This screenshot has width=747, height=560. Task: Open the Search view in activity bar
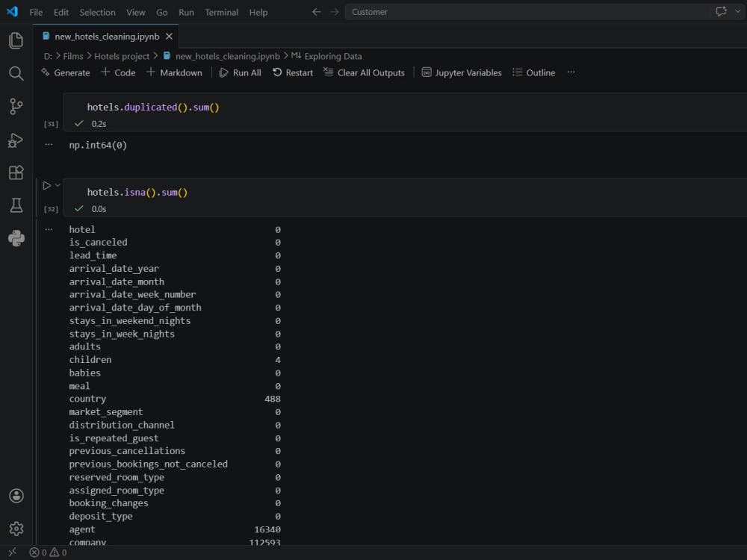click(x=16, y=73)
